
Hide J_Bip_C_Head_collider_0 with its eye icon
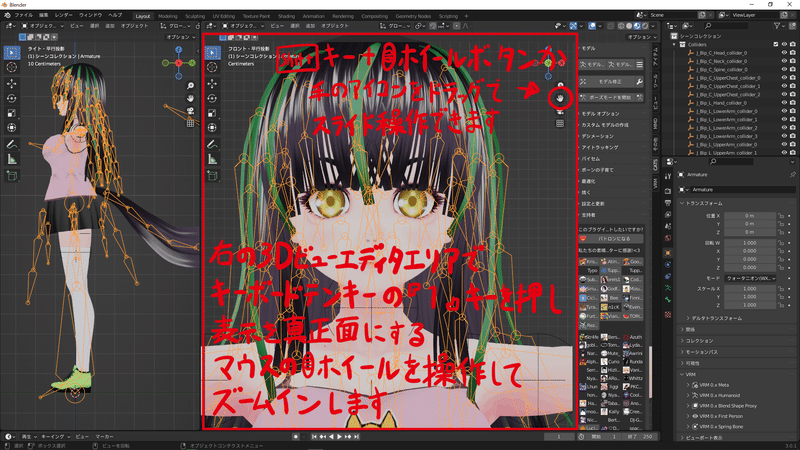(784, 53)
